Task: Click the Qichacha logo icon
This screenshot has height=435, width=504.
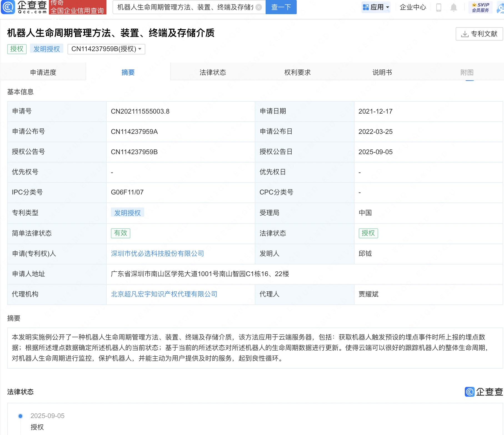Action: click(x=8, y=7)
